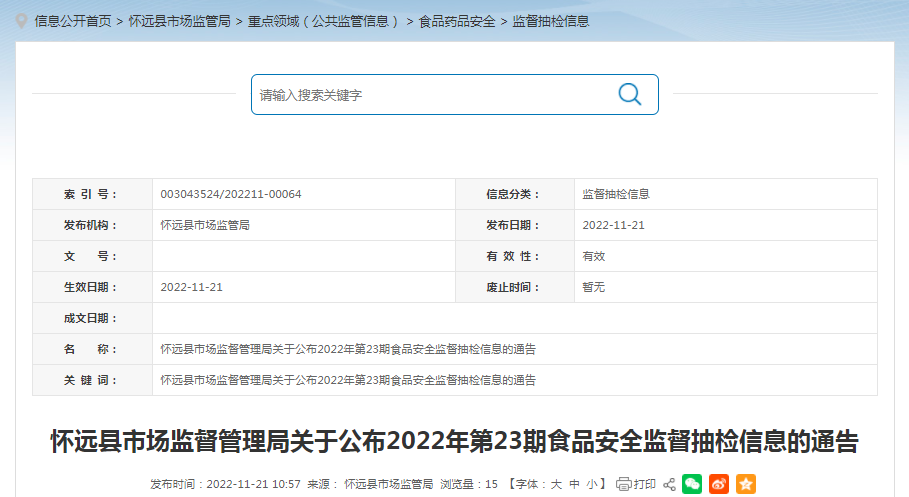Open 信息公开首页 breadcrumb link
909x497 pixels.
72,21
